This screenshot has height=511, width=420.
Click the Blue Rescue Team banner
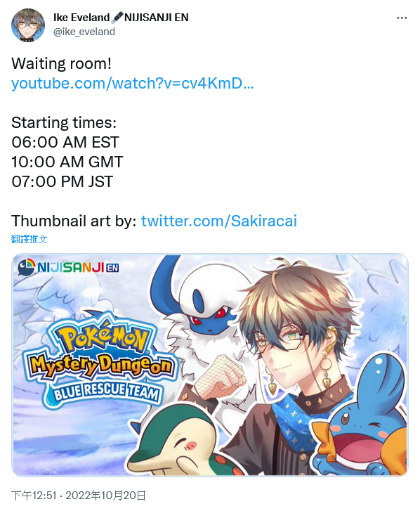click(103, 393)
